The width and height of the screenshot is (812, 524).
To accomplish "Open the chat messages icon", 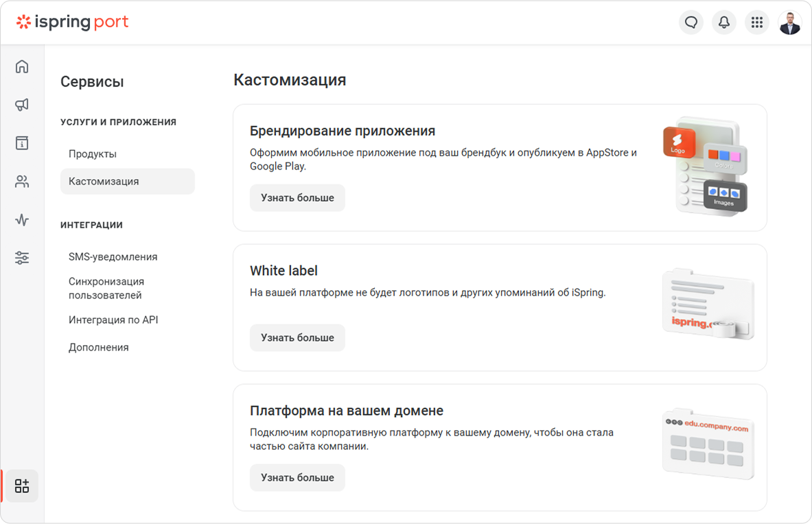I will 691,22.
